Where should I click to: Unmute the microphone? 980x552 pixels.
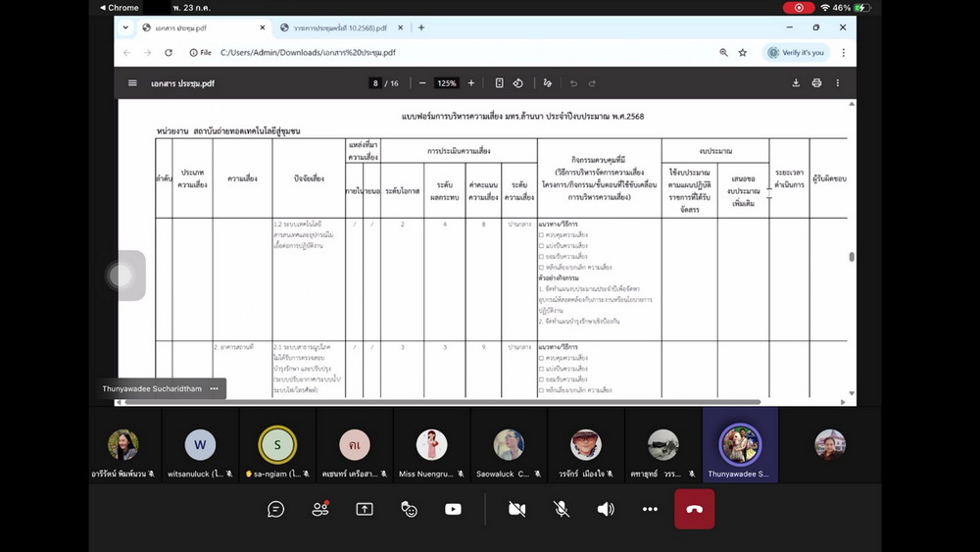(562, 510)
